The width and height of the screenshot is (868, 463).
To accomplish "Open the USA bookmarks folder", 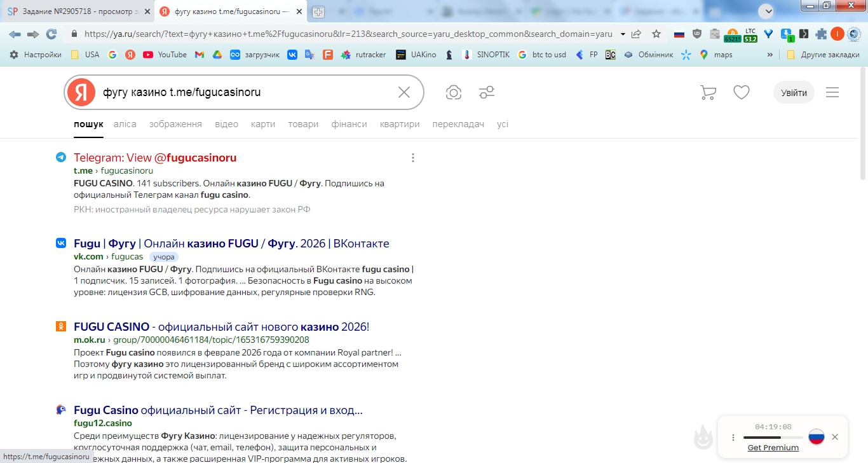I will pyautogui.click(x=85, y=55).
